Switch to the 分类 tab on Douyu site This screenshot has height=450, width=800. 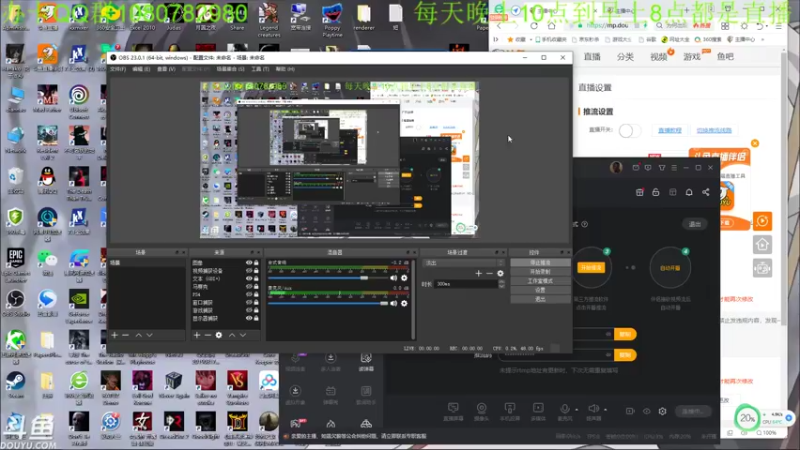(x=626, y=57)
